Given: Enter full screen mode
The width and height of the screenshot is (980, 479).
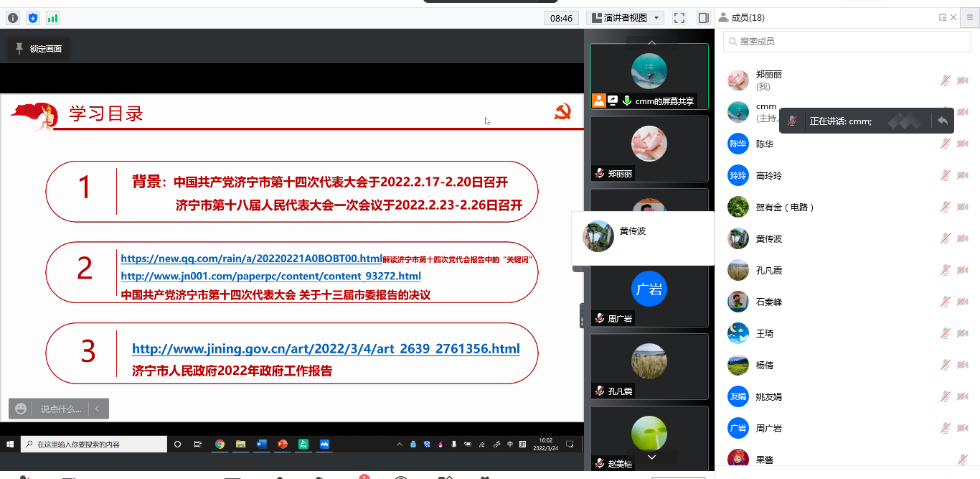Looking at the screenshot, I should tap(679, 18).
